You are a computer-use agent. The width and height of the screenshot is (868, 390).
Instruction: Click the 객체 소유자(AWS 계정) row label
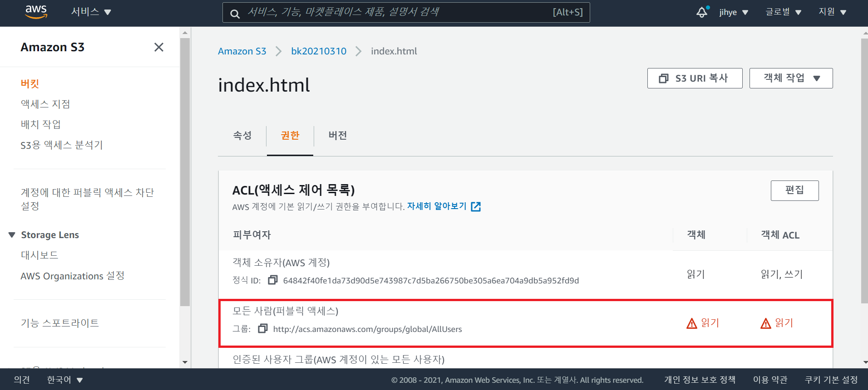281,263
